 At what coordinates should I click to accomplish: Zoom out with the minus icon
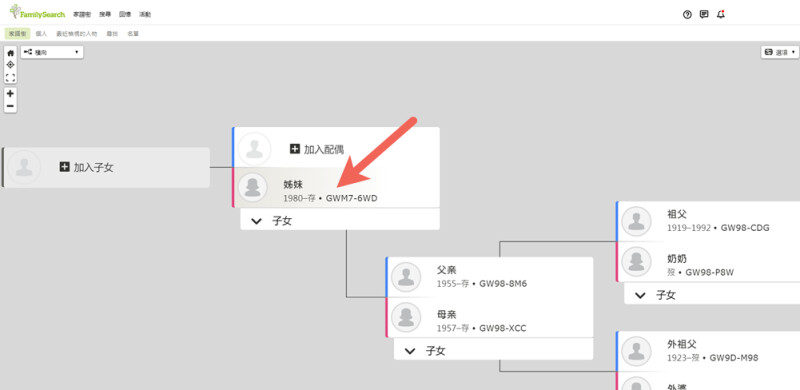tap(10, 106)
